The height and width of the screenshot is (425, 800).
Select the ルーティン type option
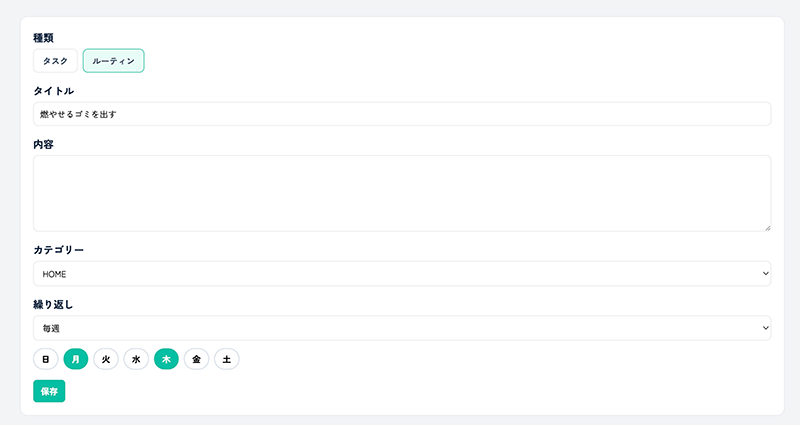113,61
